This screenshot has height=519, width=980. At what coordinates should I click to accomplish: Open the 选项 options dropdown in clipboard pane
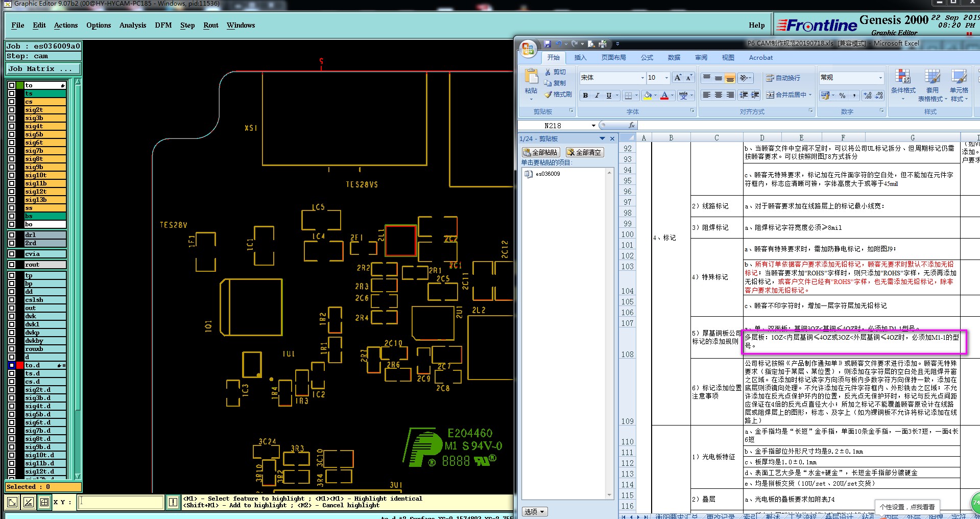(x=535, y=511)
